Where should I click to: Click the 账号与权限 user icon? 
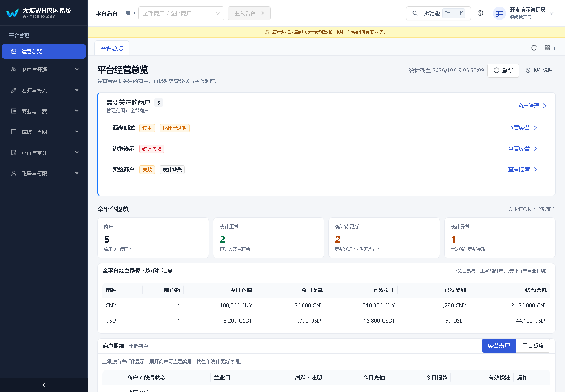(x=14, y=173)
